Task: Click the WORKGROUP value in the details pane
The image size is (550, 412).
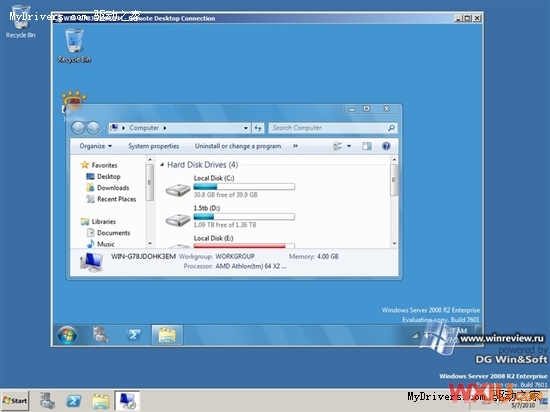Action: coord(235,256)
